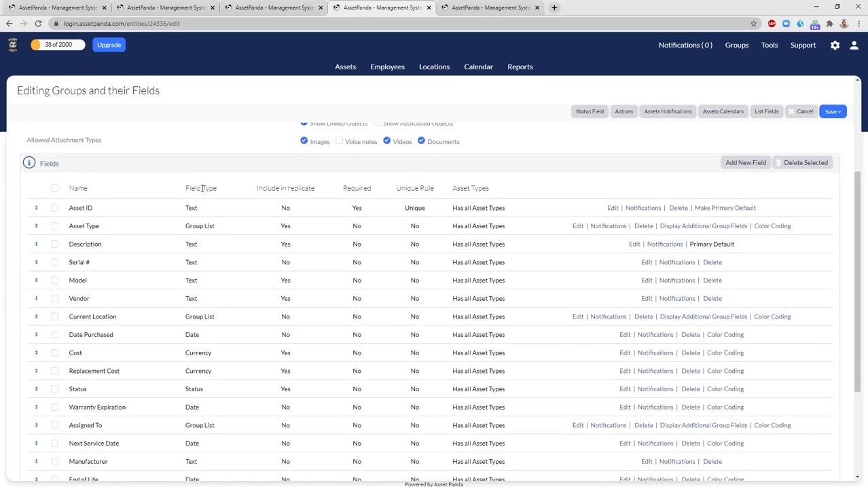The height and width of the screenshot is (487, 868).
Task: Open Notifications (0) in top bar
Action: [x=685, y=45]
